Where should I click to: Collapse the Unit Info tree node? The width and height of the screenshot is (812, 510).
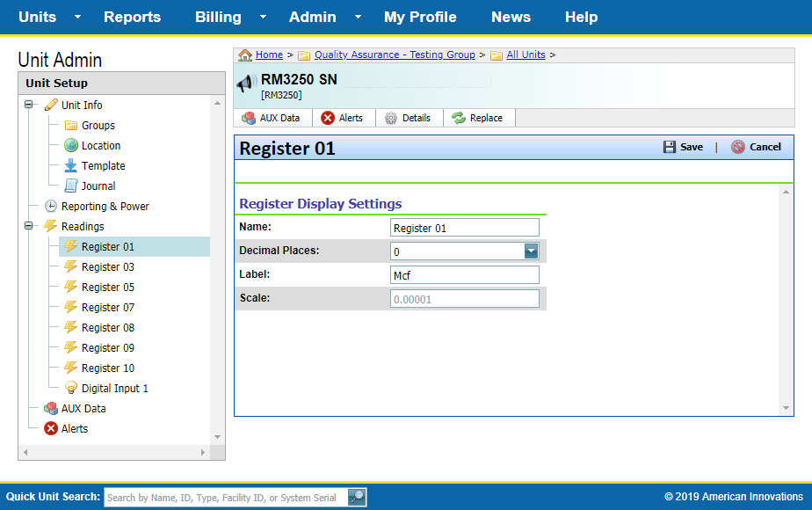(x=29, y=105)
